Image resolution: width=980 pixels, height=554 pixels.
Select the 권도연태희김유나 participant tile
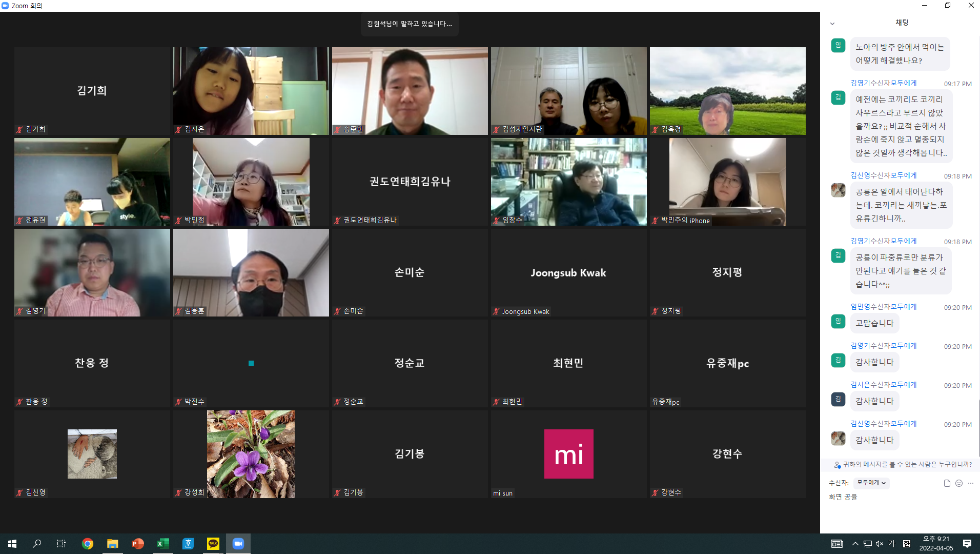(x=410, y=182)
